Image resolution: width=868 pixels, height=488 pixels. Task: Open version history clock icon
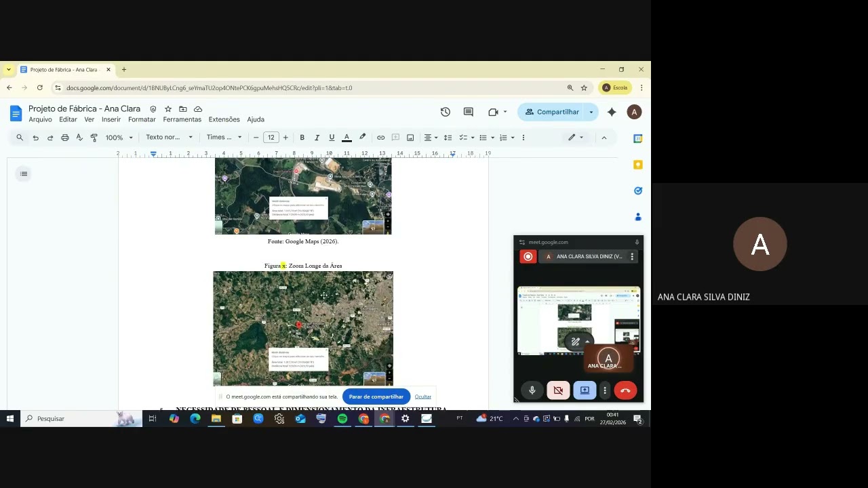click(x=445, y=112)
